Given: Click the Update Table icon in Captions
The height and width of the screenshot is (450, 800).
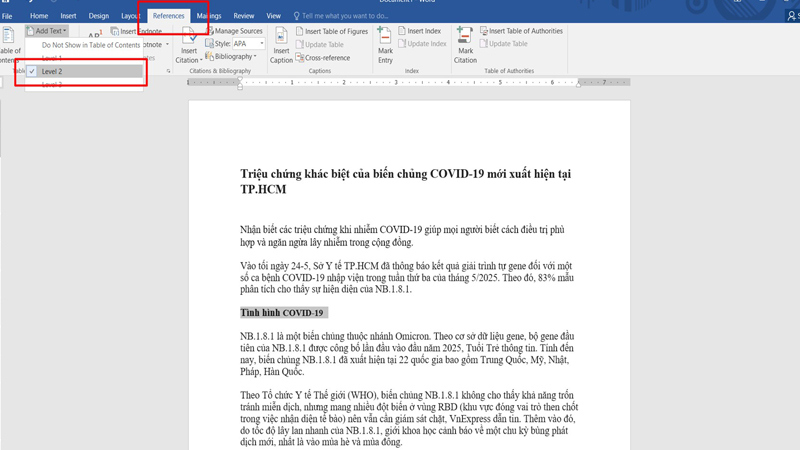Looking at the screenshot, I should (299, 44).
